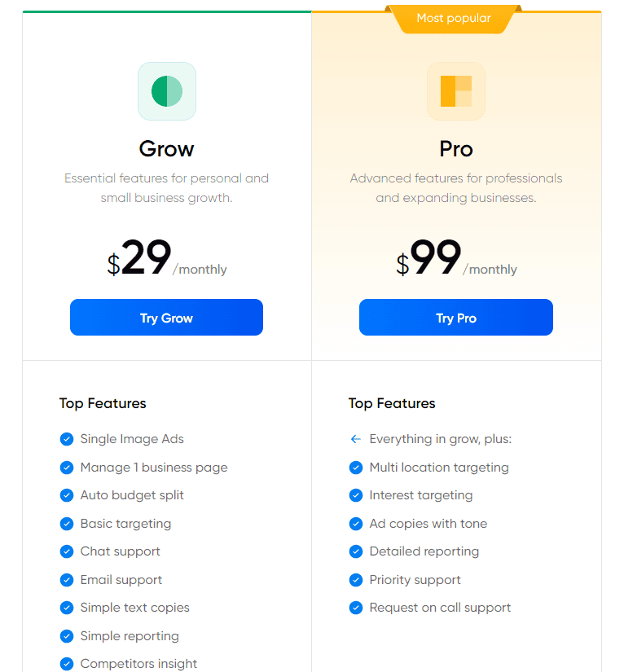The height and width of the screenshot is (672, 624).
Task: Click the checkmark beside Request on call support
Action: point(356,608)
